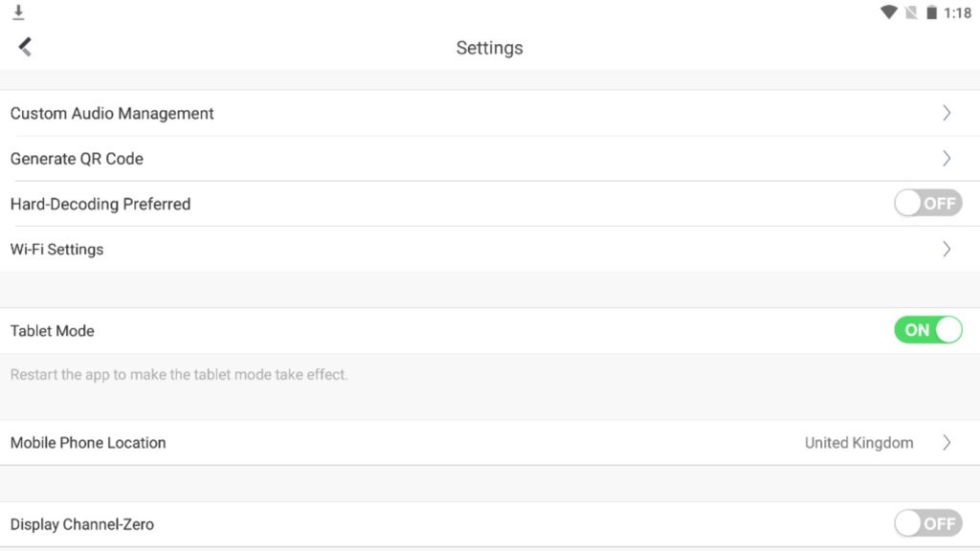Open the Custom Audio Management entry
The height and width of the screenshot is (551, 980).
[490, 113]
